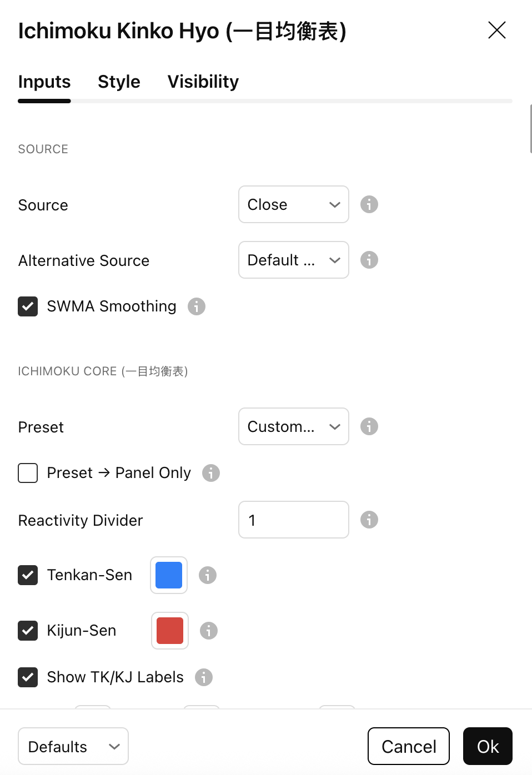The image size is (532, 775).
Task: Open the red Kijun-Sen color swatch
Action: point(170,631)
